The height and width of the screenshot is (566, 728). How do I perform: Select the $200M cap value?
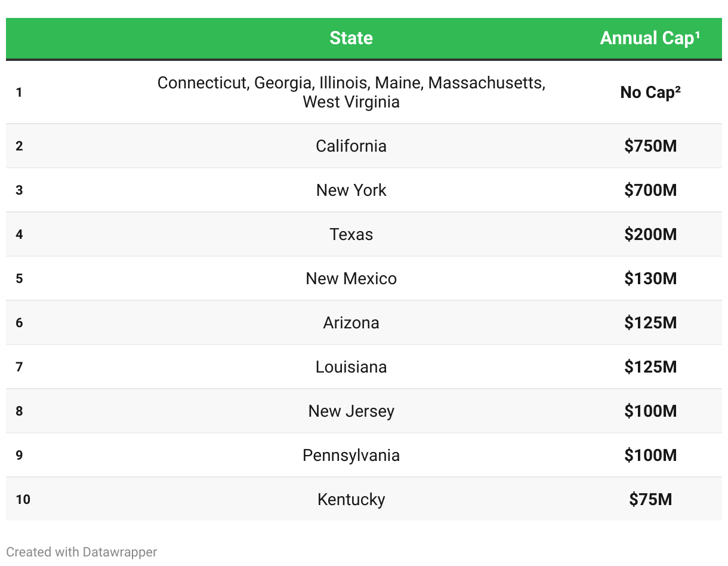click(650, 234)
